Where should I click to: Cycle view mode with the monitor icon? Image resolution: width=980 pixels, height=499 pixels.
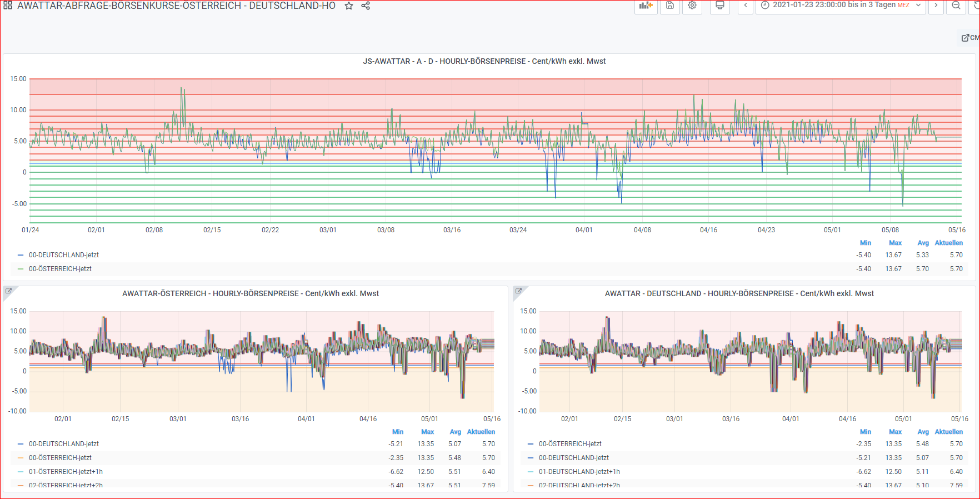[x=720, y=6]
